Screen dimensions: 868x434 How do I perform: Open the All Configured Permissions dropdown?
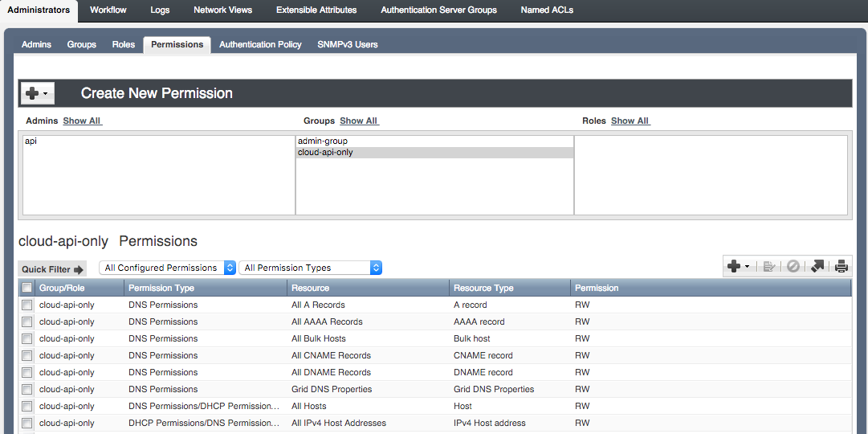[168, 268]
